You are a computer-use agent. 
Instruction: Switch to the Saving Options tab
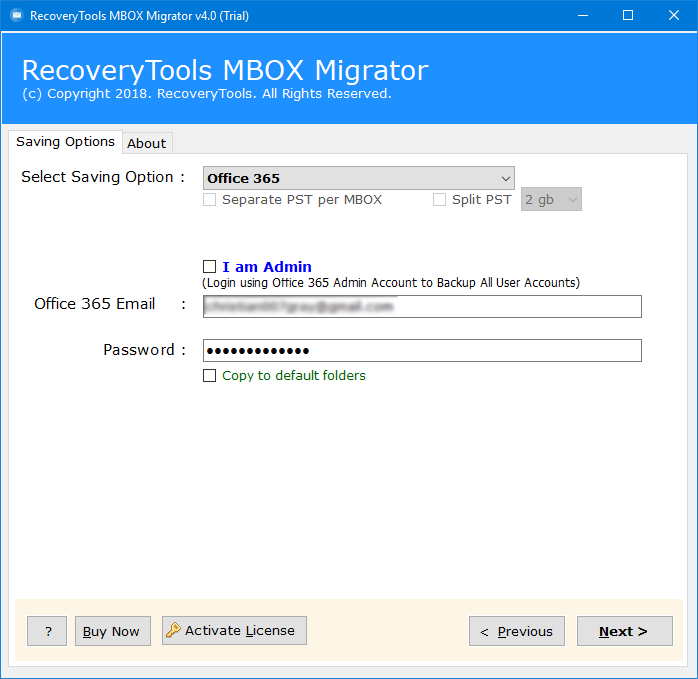(65, 142)
